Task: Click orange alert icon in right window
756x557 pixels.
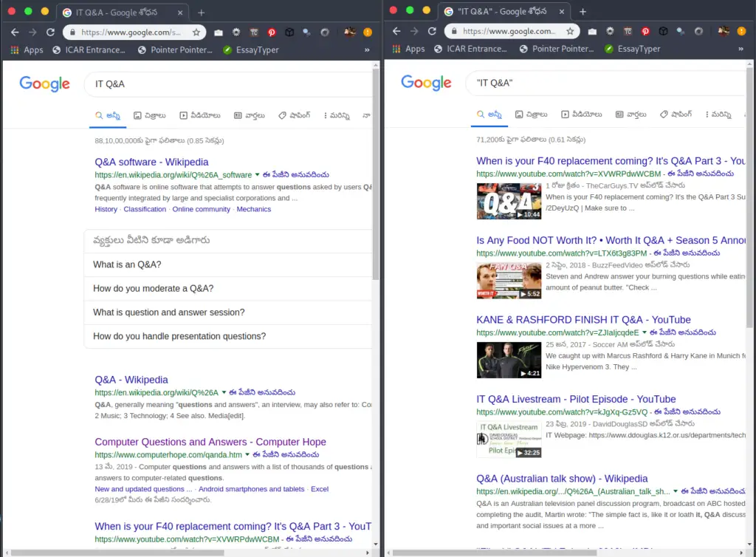Action: pyautogui.click(x=741, y=31)
